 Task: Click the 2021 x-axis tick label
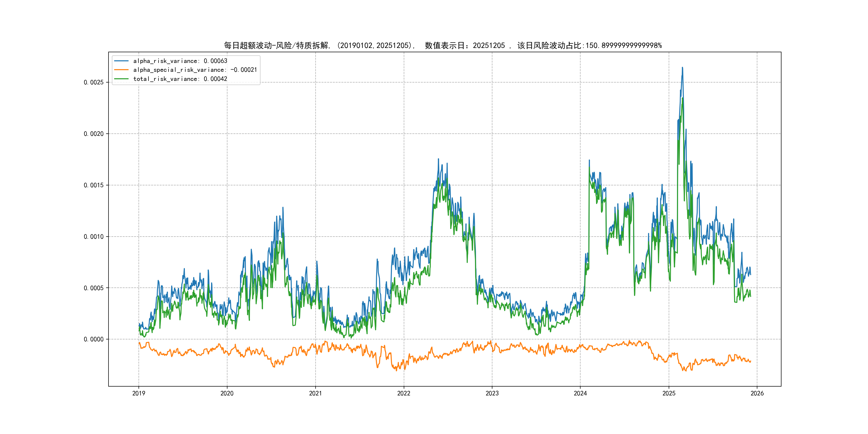pyautogui.click(x=315, y=393)
